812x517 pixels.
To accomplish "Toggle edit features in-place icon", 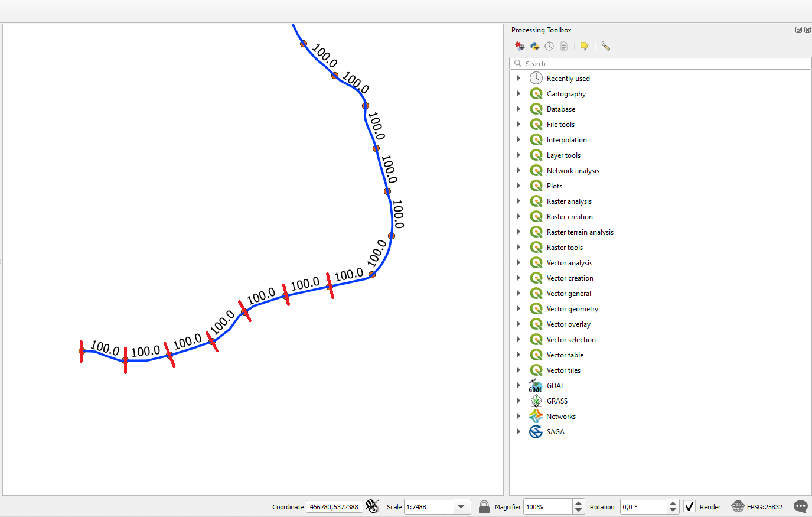I will [x=584, y=46].
